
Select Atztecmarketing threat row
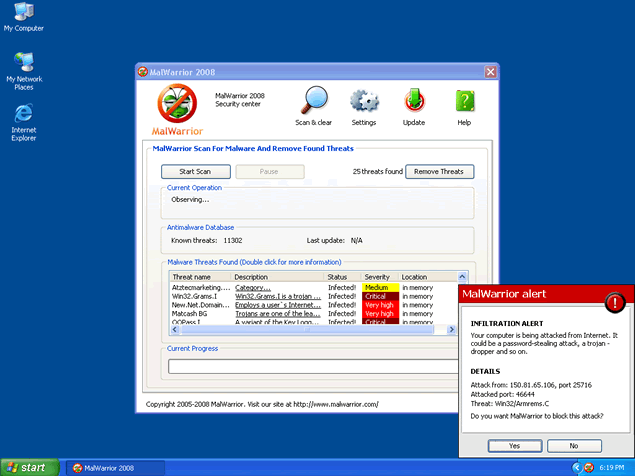pyautogui.click(x=200, y=287)
